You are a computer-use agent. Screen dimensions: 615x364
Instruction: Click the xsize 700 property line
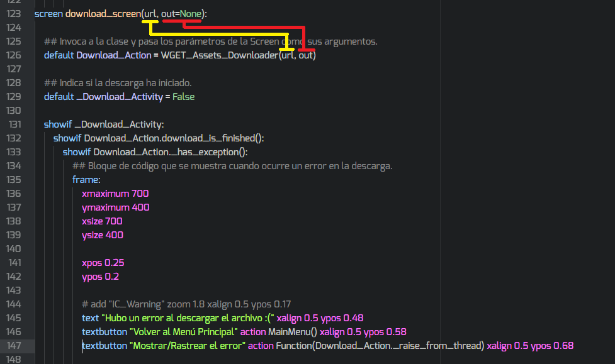pyautogui.click(x=102, y=221)
